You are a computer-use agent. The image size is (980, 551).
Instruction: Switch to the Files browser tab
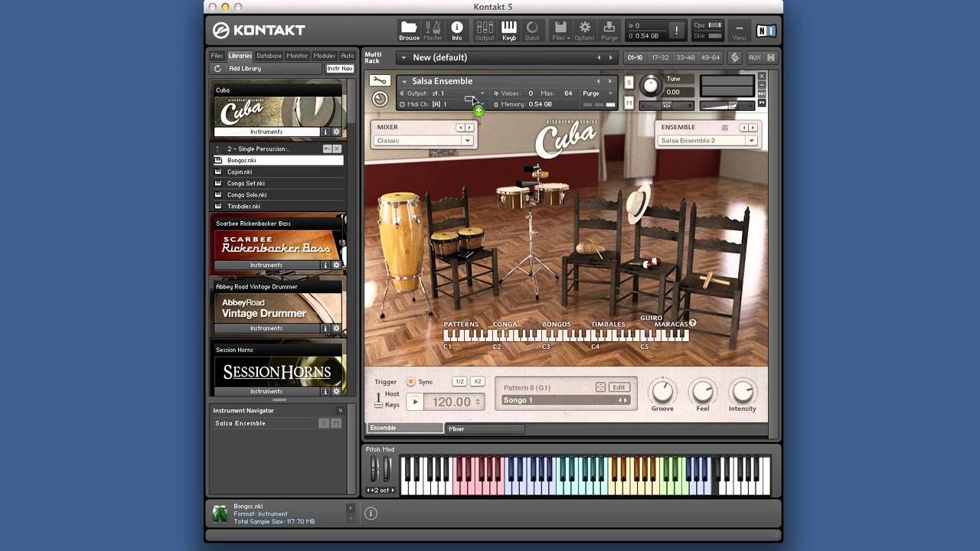[x=217, y=56]
